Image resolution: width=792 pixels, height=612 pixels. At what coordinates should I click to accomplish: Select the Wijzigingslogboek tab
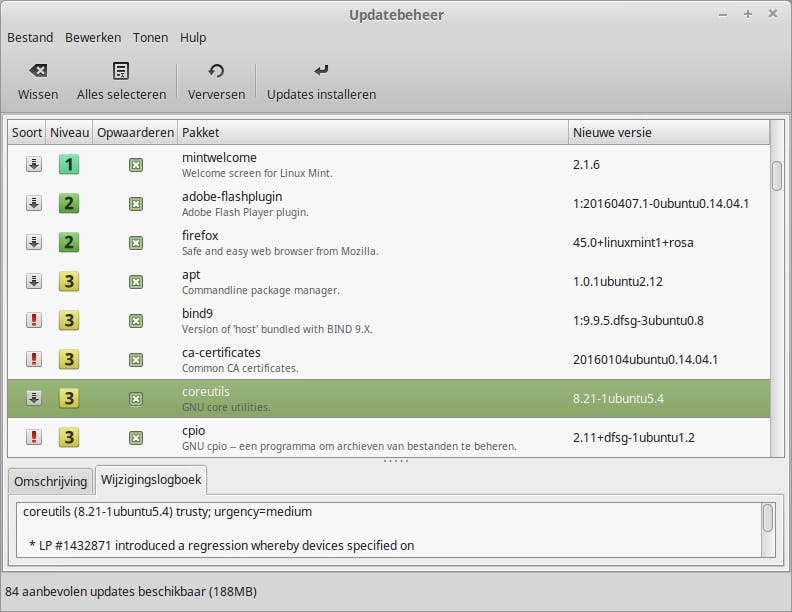click(151, 479)
